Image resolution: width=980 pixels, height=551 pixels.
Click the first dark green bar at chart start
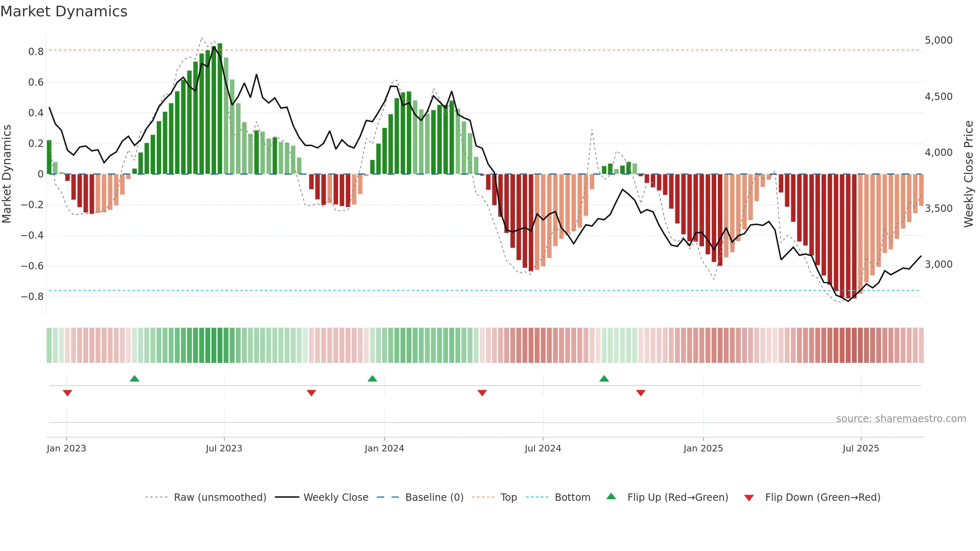click(x=49, y=157)
